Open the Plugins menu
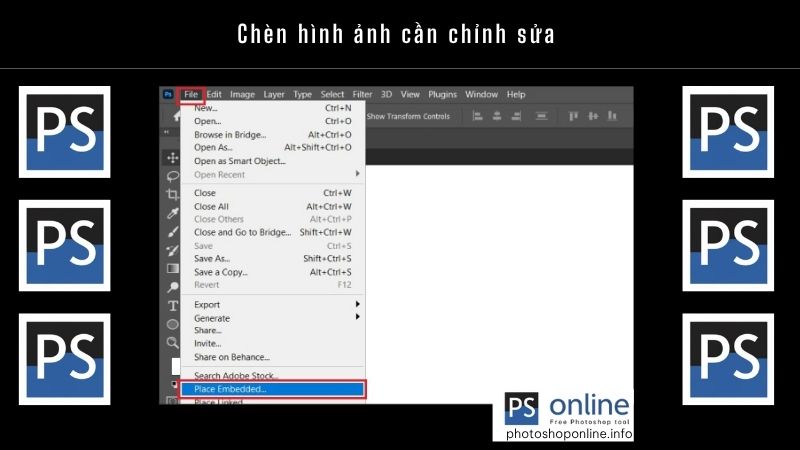800x450 pixels. tap(442, 94)
